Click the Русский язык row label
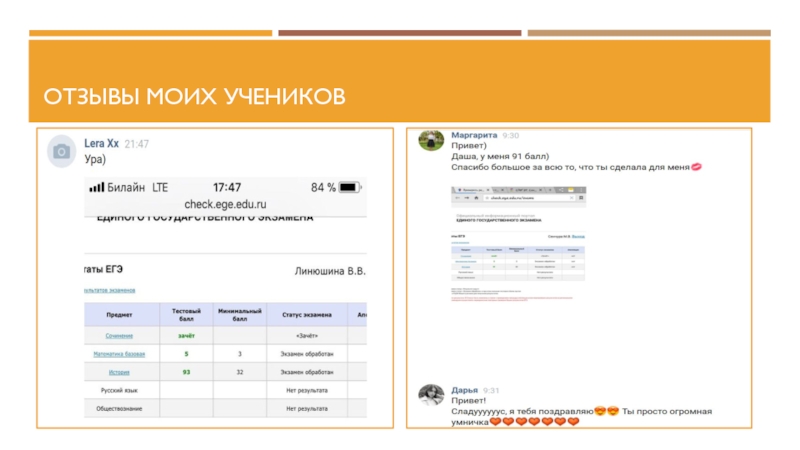This screenshot has height=450, width=800. pos(119,390)
